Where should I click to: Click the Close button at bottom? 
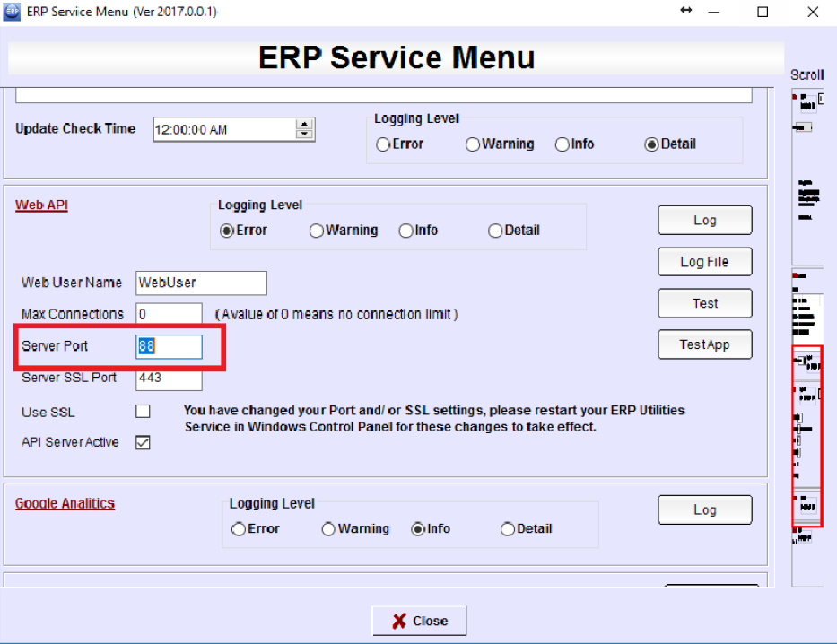tap(419, 621)
